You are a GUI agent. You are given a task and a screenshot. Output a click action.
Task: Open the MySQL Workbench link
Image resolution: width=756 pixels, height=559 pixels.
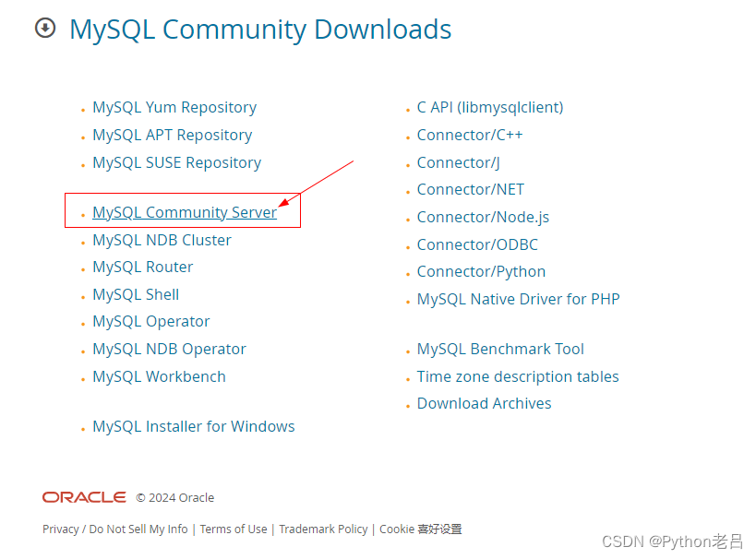pyautogui.click(x=159, y=376)
